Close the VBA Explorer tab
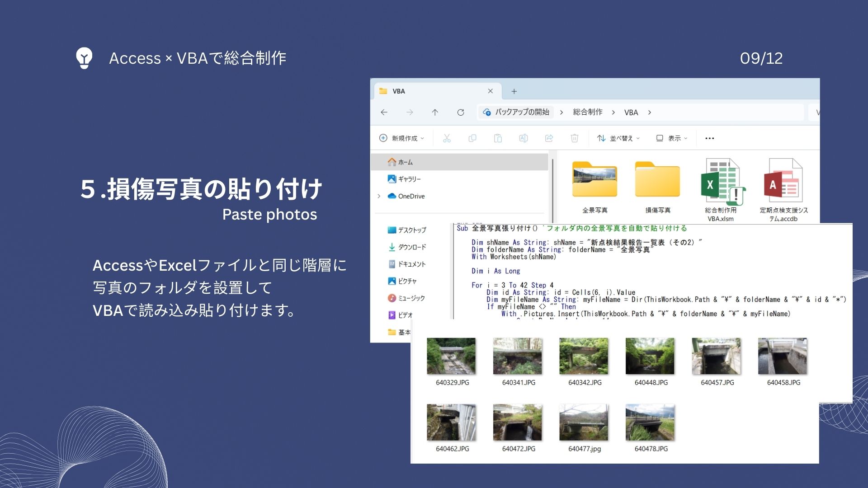The image size is (868, 488). click(x=491, y=91)
